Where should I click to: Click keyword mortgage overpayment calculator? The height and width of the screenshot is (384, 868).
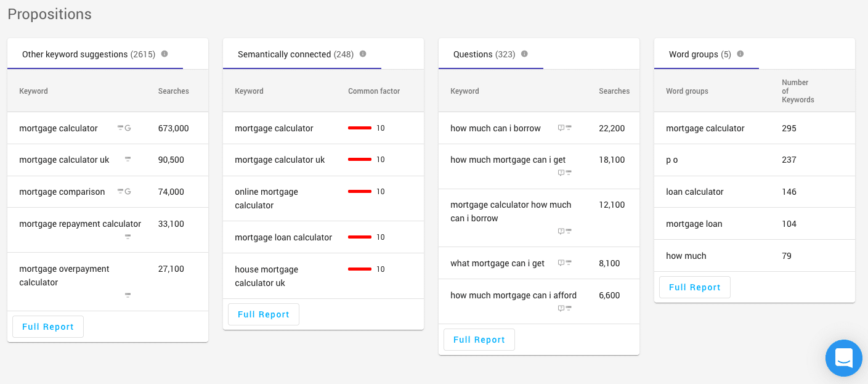pos(64,276)
